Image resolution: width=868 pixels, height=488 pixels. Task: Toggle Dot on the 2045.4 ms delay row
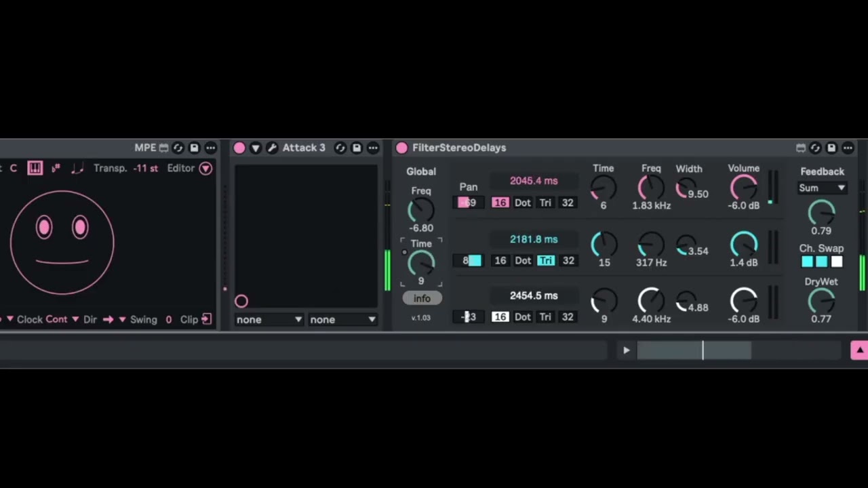click(523, 203)
